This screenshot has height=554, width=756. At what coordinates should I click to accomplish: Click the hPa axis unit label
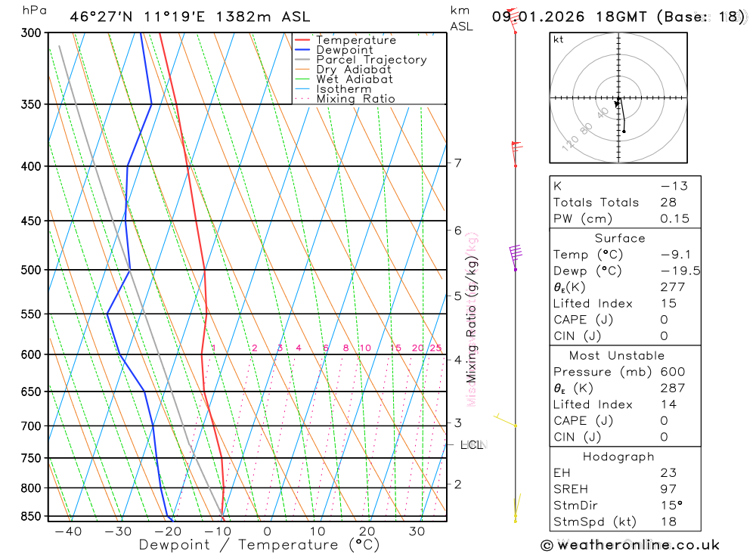34,11
